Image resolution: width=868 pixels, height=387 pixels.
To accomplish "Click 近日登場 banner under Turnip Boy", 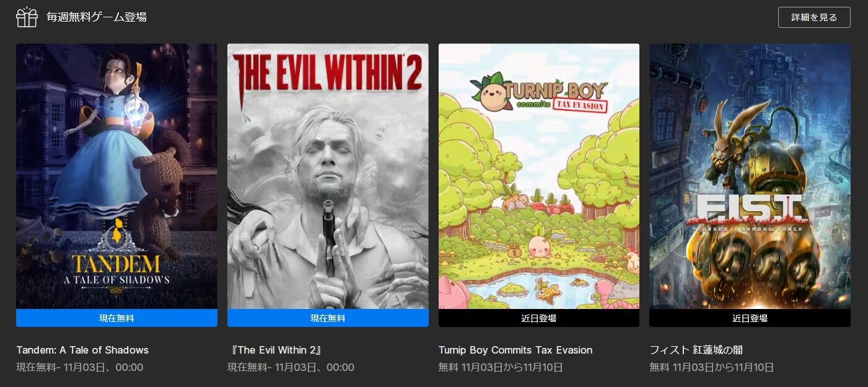I will [539, 318].
